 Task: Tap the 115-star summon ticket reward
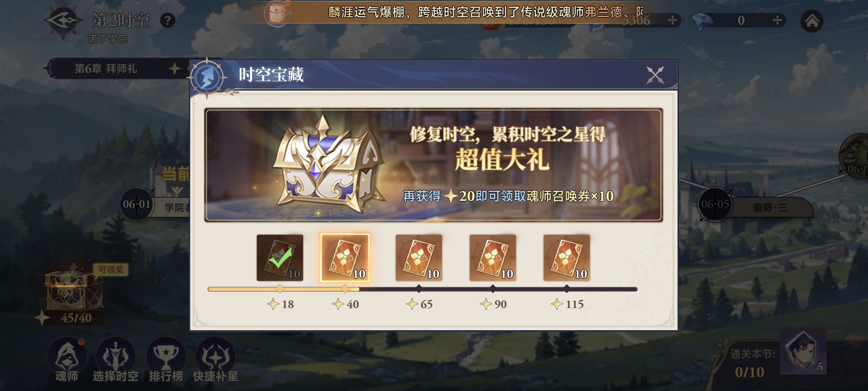(567, 257)
